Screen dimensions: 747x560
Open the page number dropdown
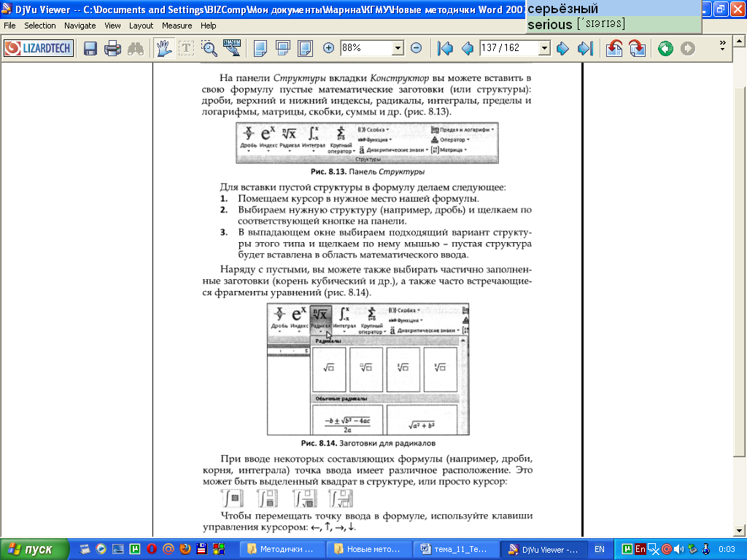coord(544,47)
